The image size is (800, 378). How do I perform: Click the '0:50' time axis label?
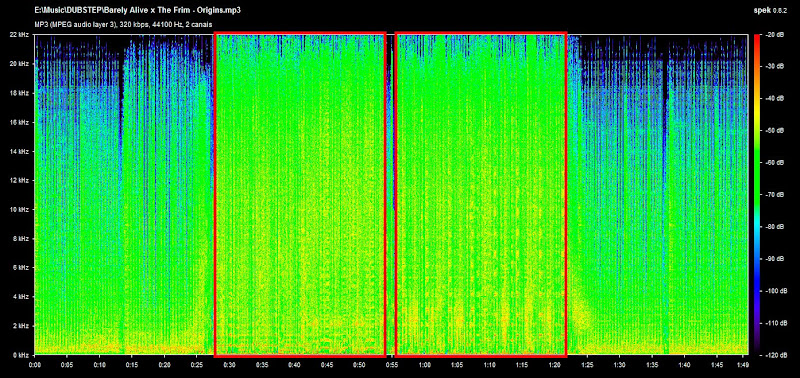pos(359,365)
